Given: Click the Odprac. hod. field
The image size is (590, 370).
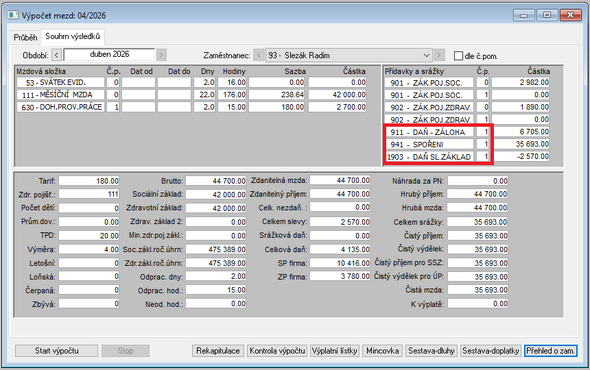Looking at the screenshot, I should point(216,290).
